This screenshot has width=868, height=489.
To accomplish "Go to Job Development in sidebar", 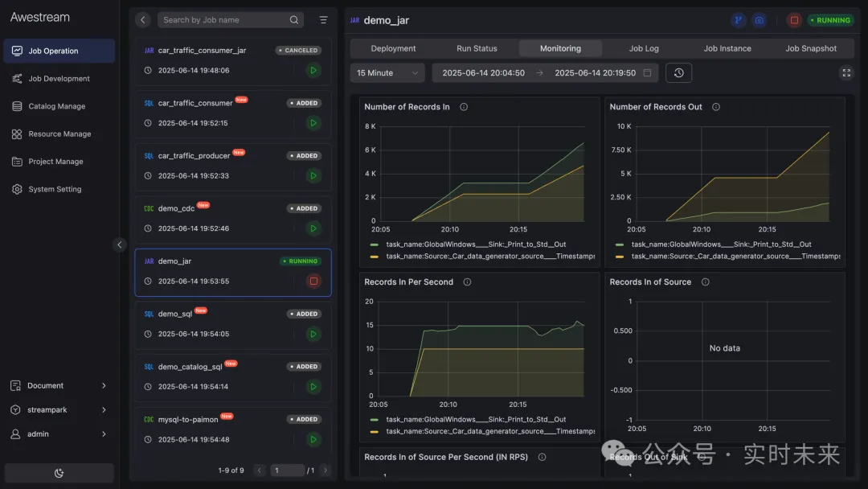I will 59,79.
